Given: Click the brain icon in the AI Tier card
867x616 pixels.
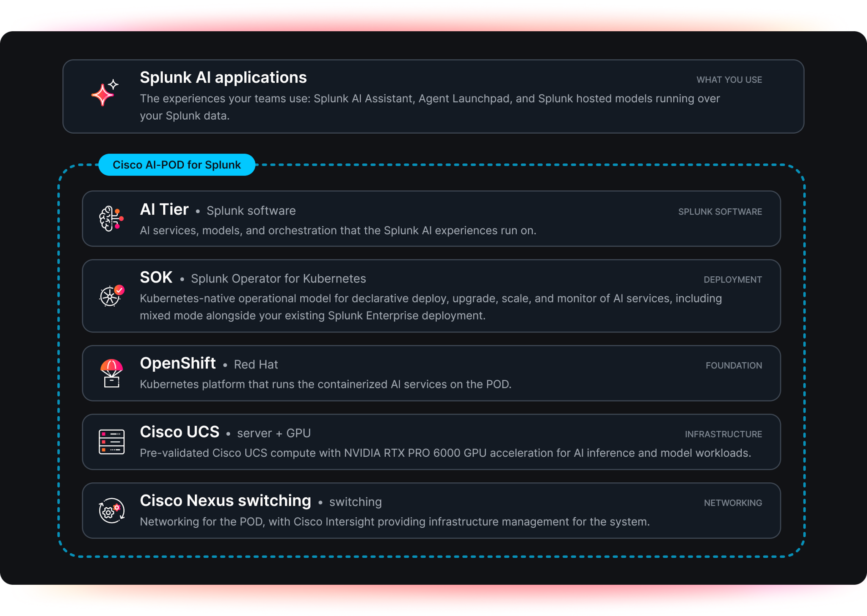Looking at the screenshot, I should [x=111, y=218].
